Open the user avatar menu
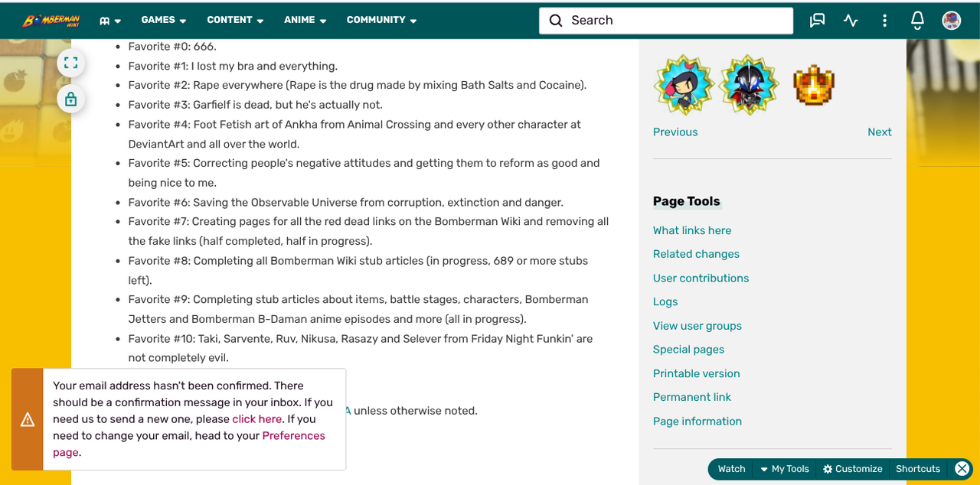Viewport: 980px width, 485px height. tap(952, 21)
